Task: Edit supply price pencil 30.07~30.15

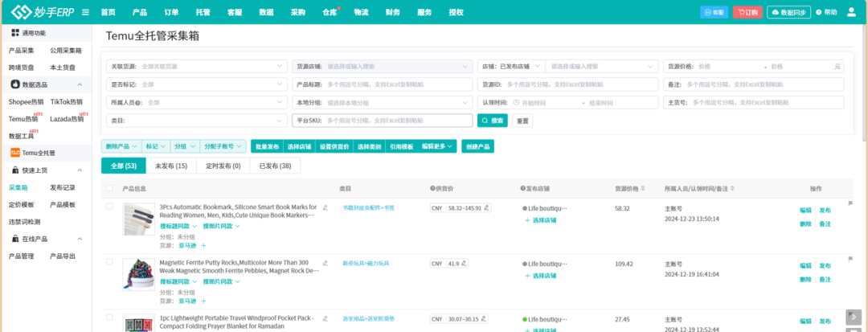Action: tap(485, 318)
